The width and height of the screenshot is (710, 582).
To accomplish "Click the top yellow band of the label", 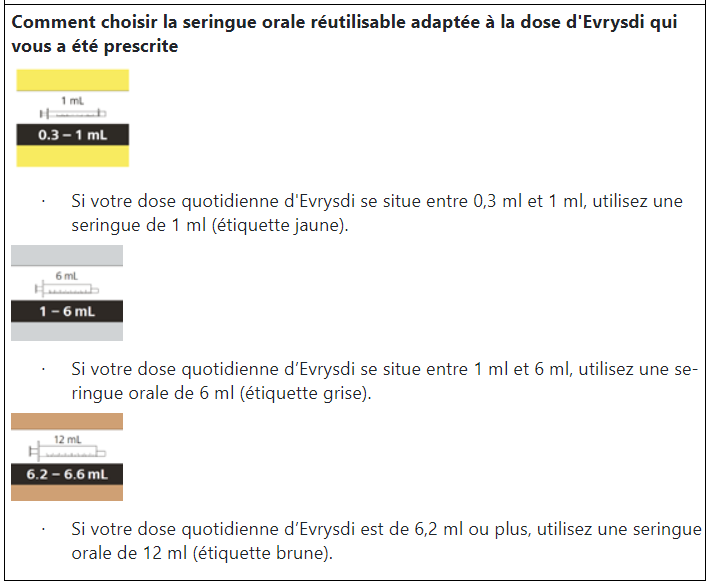I will click(73, 80).
